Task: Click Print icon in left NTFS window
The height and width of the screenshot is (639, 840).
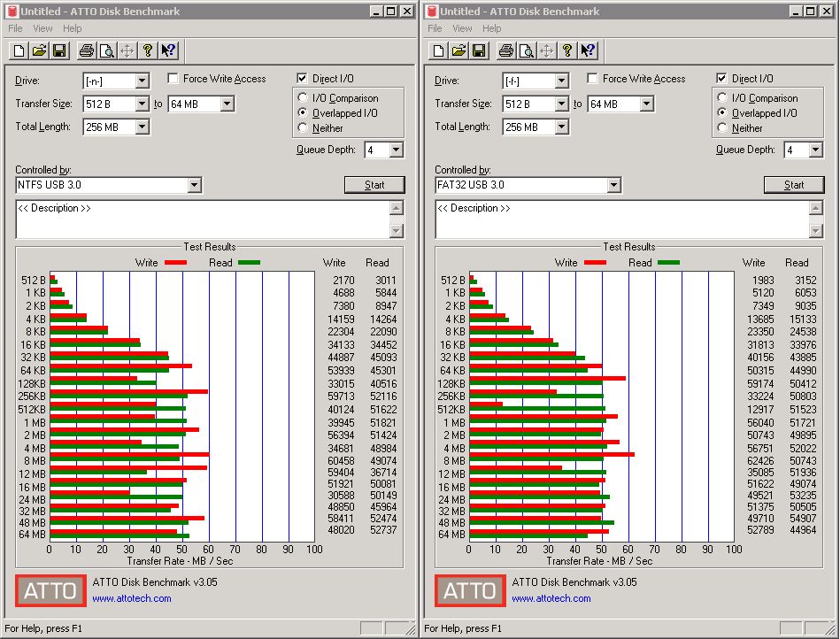Action: pyautogui.click(x=87, y=50)
